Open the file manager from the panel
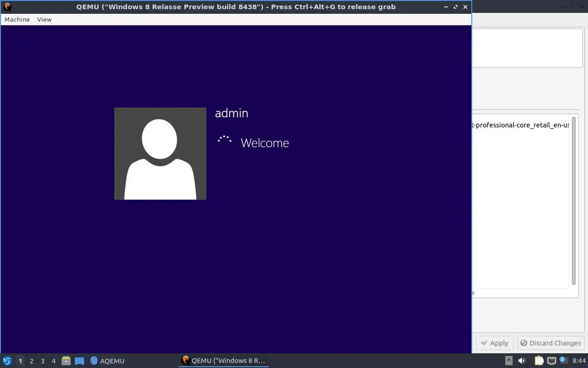Image resolution: width=588 pixels, height=368 pixels. click(66, 361)
